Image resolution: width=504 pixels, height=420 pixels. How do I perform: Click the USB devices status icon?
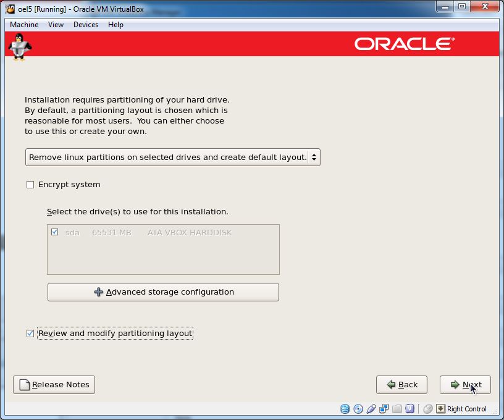(371, 409)
